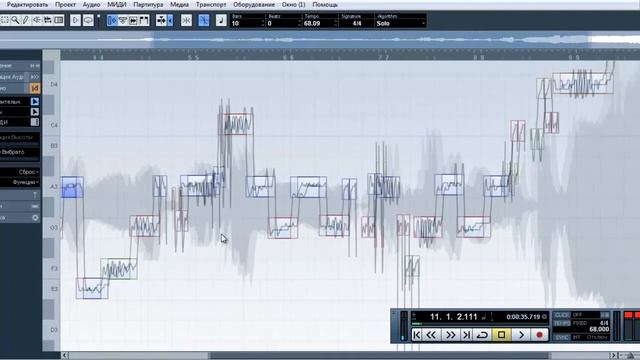Open the Редактировать menu
Screen dimensions: 640x360
(x=27, y=4)
